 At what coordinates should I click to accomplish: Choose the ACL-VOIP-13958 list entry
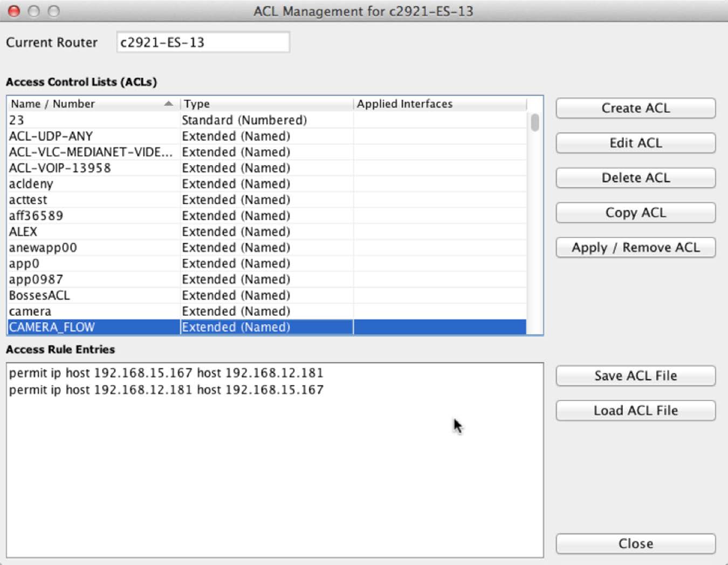coord(60,168)
